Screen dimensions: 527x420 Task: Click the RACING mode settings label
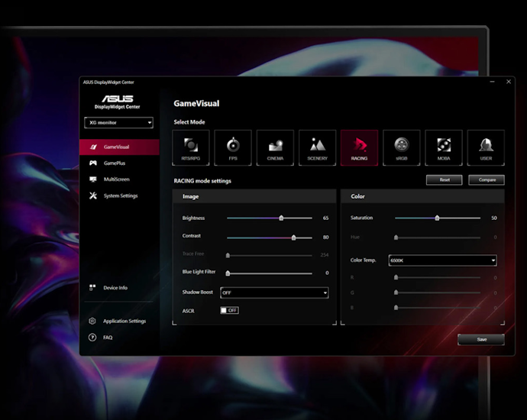coord(202,181)
